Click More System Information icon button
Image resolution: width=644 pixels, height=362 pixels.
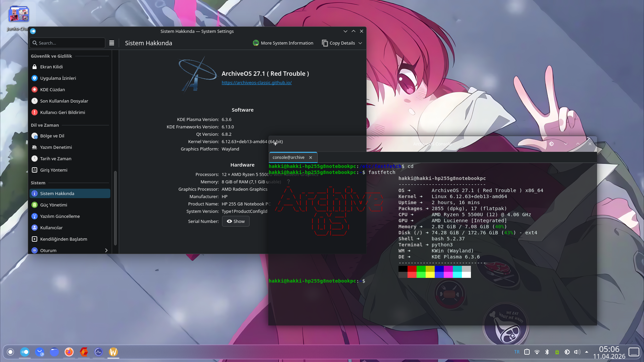click(x=256, y=43)
